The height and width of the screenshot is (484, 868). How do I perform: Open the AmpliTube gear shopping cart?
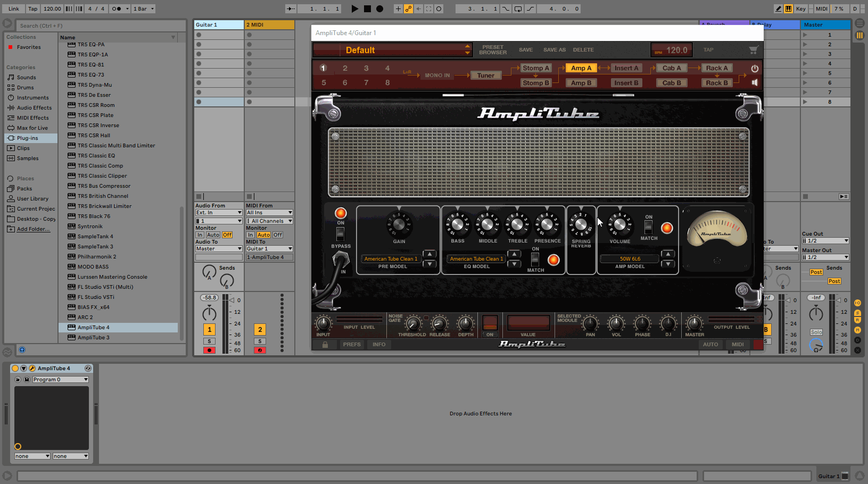(753, 49)
